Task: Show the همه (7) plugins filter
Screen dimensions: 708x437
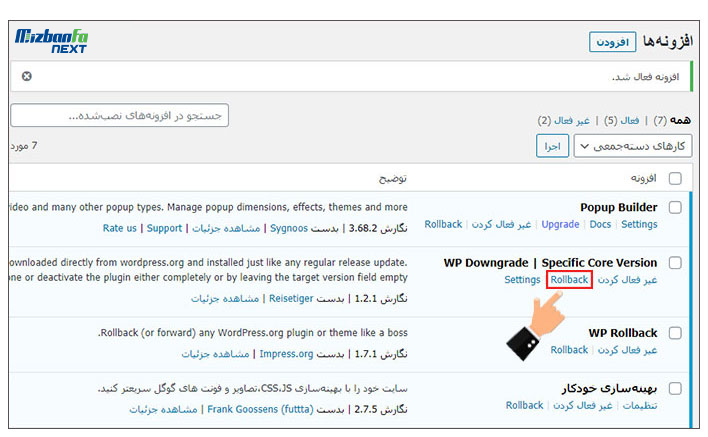Action: tap(672, 120)
